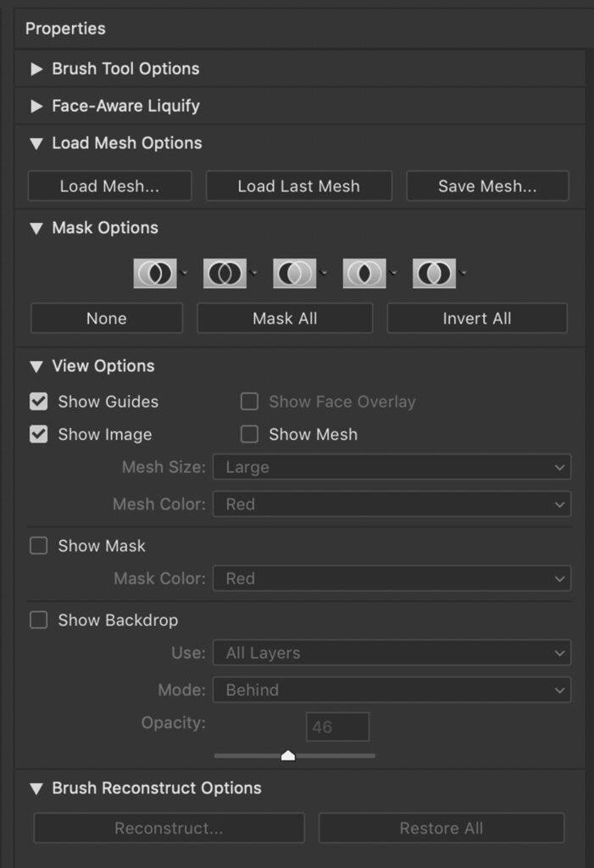
Task: Collapse the View Options section
Action: tap(36, 366)
